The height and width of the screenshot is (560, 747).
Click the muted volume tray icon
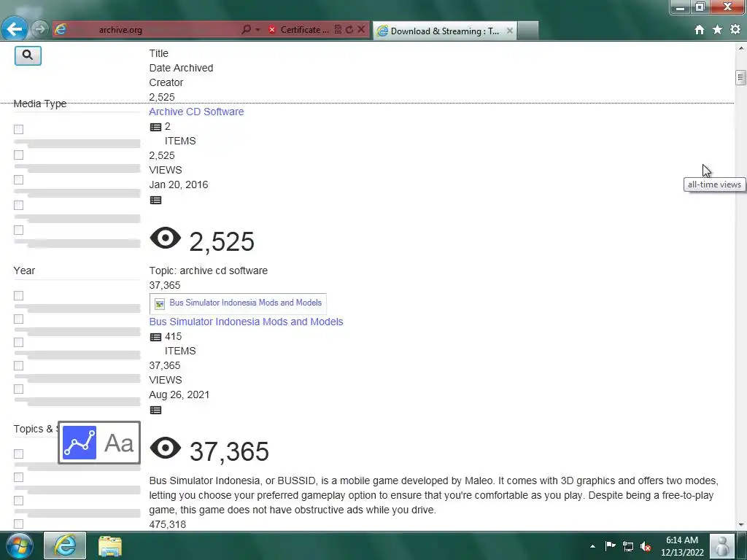point(646,546)
